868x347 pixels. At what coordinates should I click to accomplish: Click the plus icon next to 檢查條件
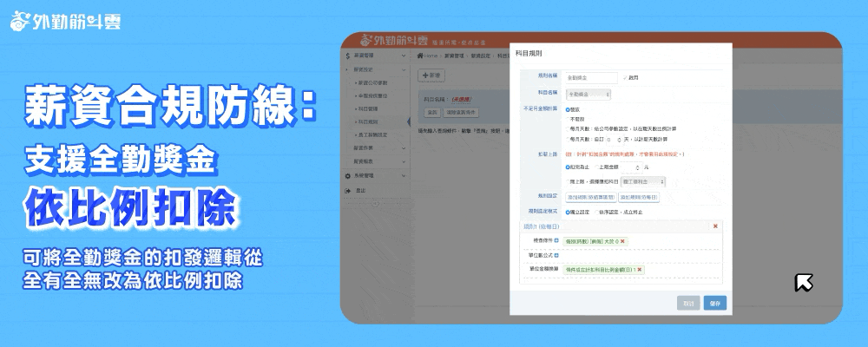pos(556,240)
